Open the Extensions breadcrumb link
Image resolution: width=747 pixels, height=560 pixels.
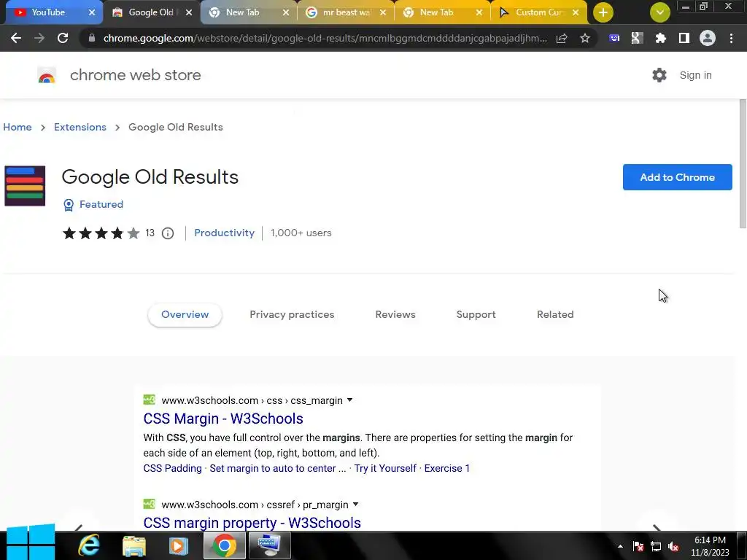[x=80, y=127]
